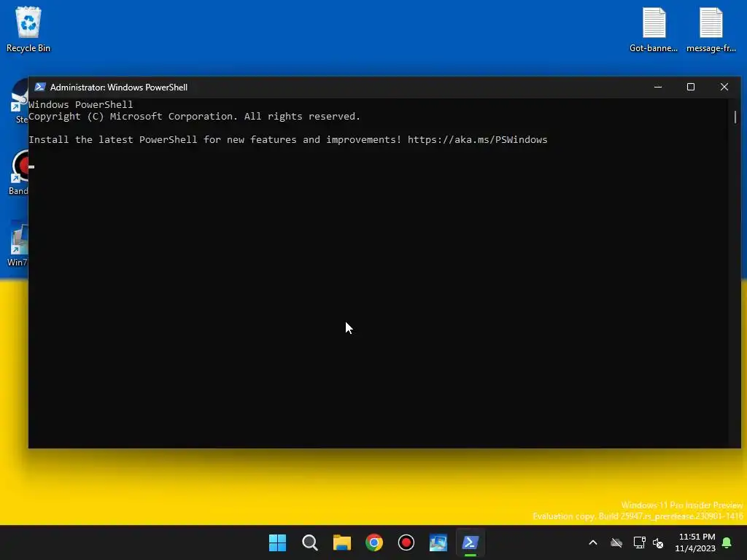Maximize the PowerShell window
This screenshot has height=560, width=747.
(x=691, y=87)
